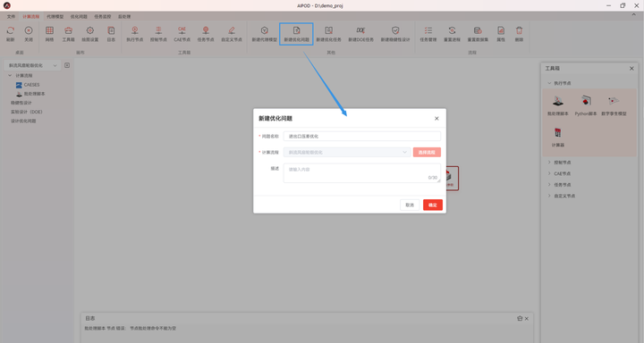Switch to the 代理模型 ribbon tab

pyautogui.click(x=55, y=16)
